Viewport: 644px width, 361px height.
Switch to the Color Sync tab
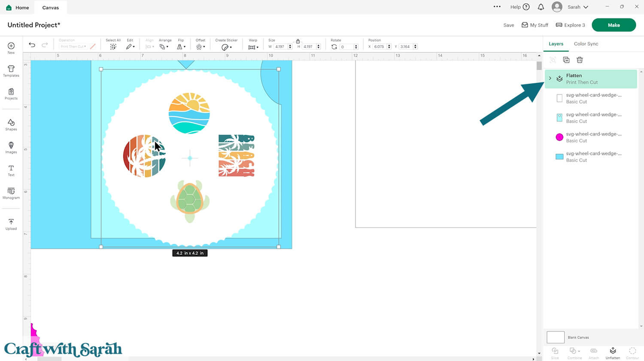pos(586,44)
